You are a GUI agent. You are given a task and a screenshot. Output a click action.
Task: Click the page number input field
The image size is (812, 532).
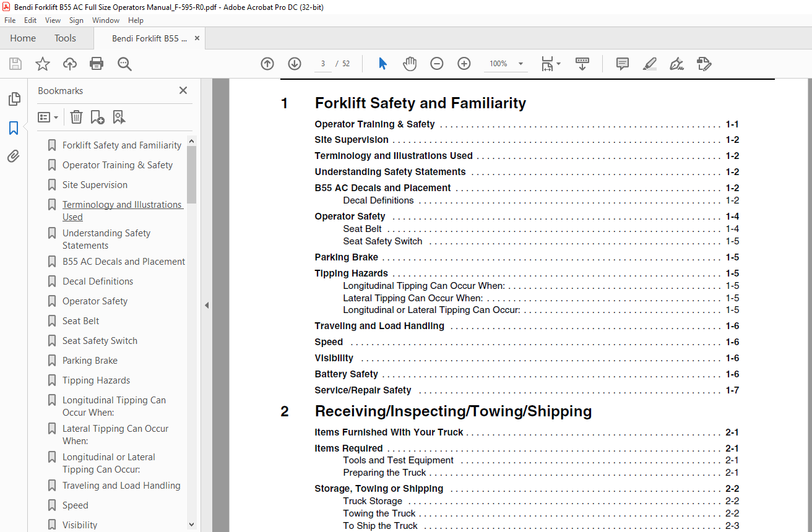323,64
